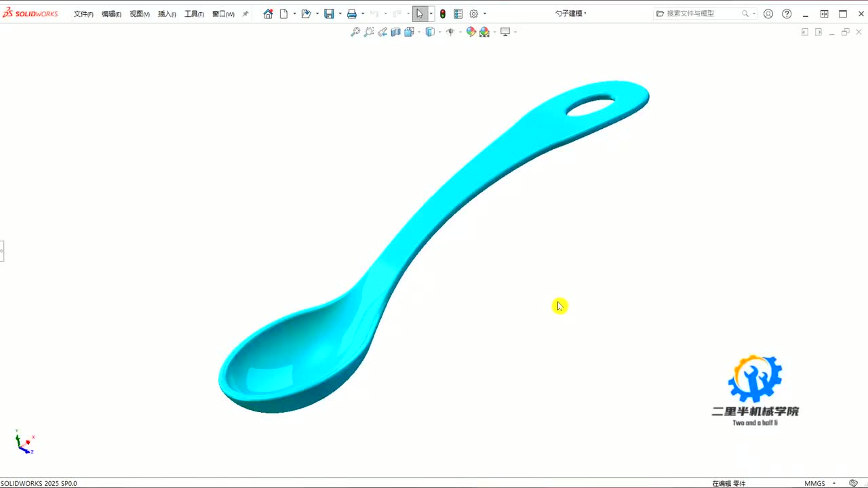The image size is (868, 488).
Task: Open an existing file icon
Action: click(306, 14)
